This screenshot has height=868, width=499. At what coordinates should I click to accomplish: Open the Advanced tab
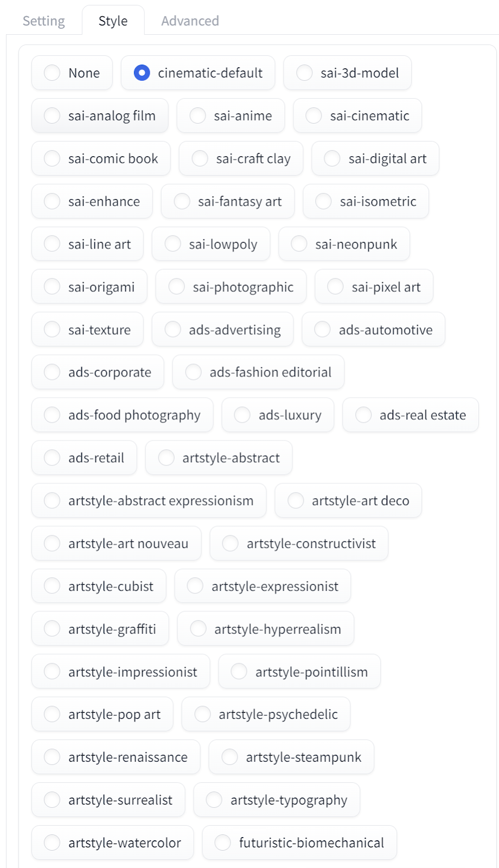click(x=190, y=21)
